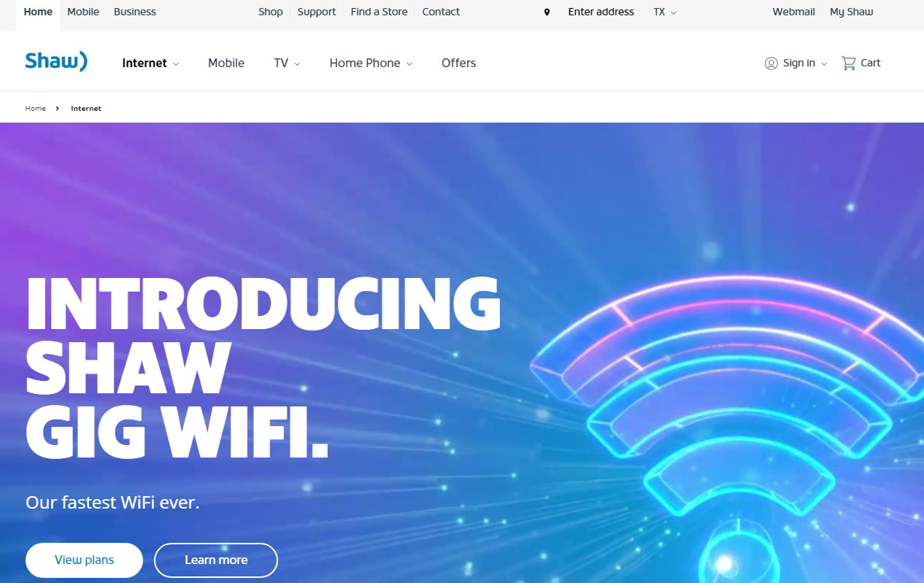924x583 pixels.
Task: Open the shopping Cart icon
Action: click(849, 63)
